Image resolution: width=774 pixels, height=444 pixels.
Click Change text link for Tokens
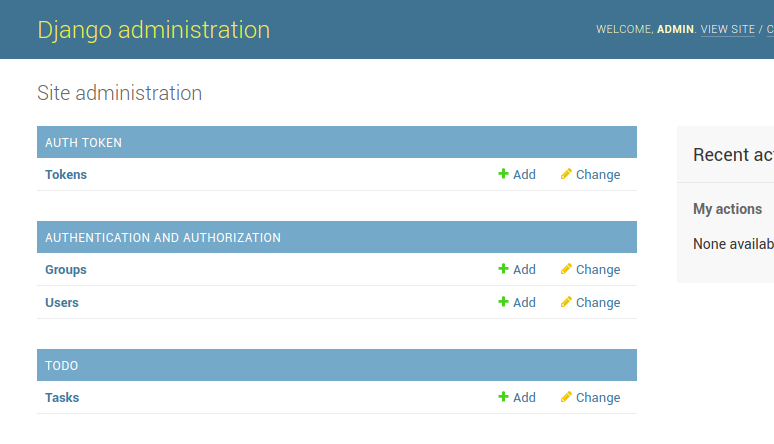tap(598, 174)
